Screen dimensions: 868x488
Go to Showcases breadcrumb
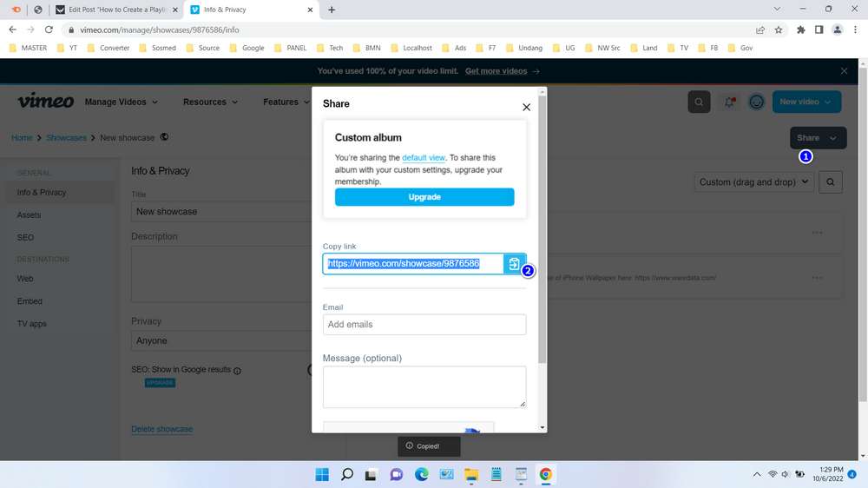pyautogui.click(x=66, y=138)
